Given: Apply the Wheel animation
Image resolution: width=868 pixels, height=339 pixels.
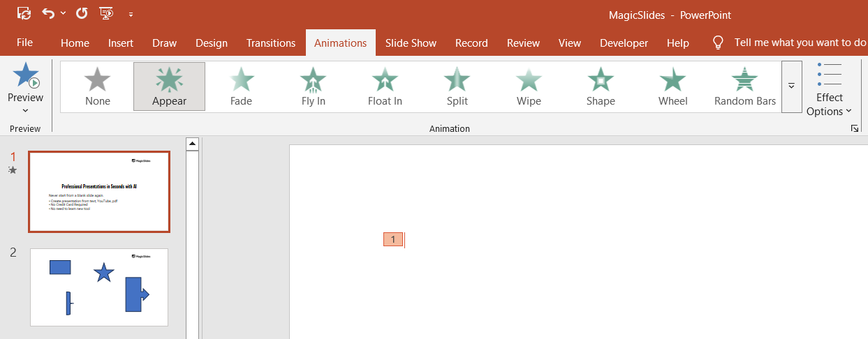Looking at the screenshot, I should click(673, 87).
